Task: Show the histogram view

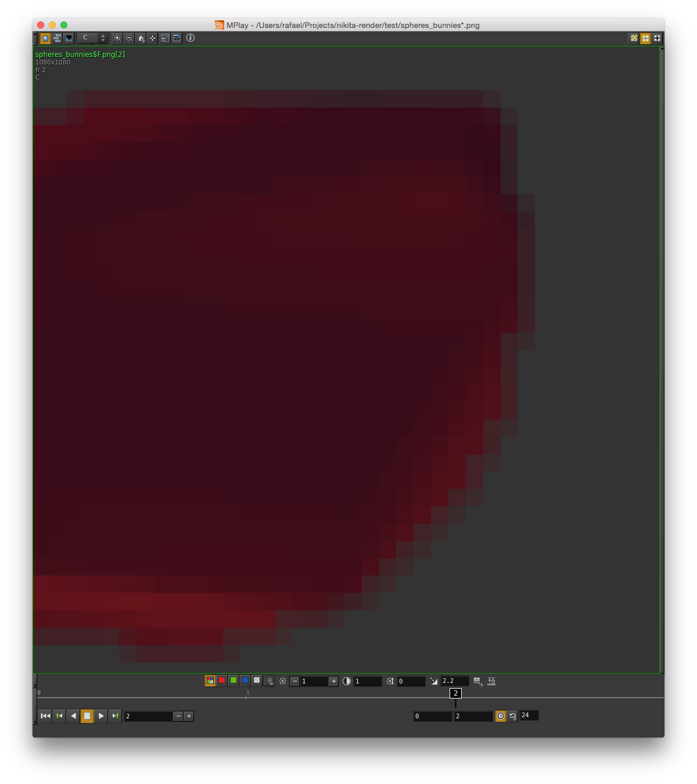Action: pyautogui.click(x=68, y=38)
